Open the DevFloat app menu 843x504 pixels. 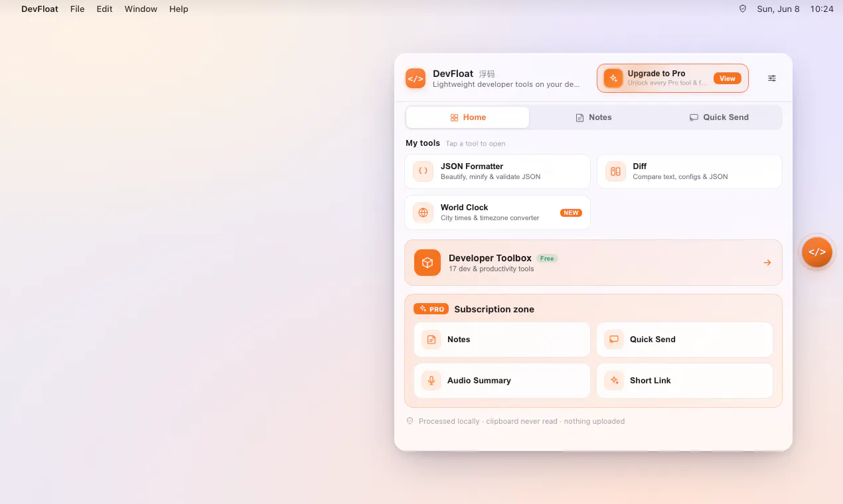point(40,9)
